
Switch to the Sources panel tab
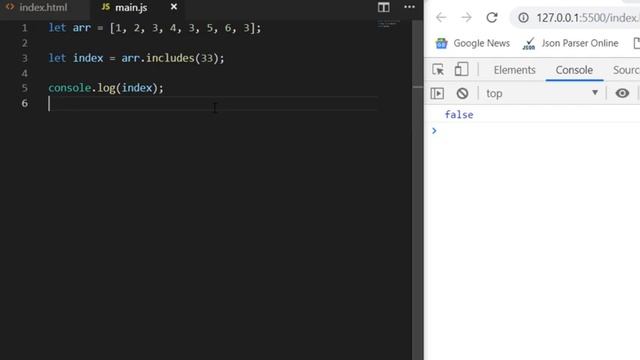(626, 70)
